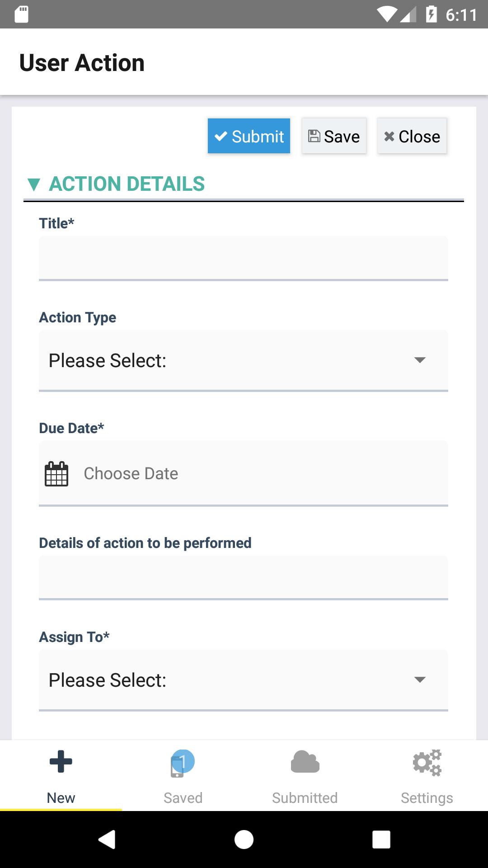The width and height of the screenshot is (488, 868).
Task: Submit the user action form
Action: (249, 136)
